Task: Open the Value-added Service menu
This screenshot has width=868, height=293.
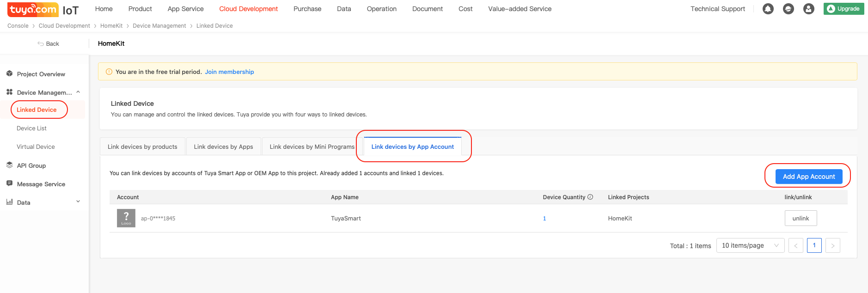Action: pyautogui.click(x=520, y=9)
